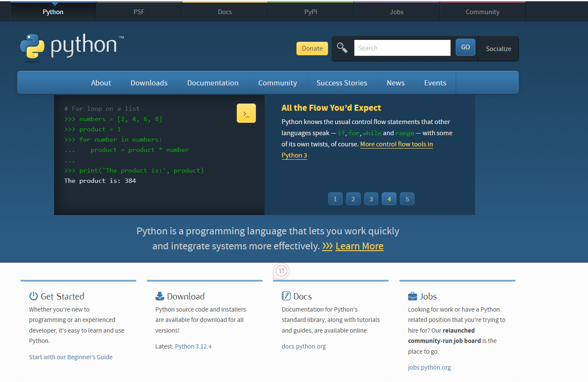Click the Donate button
The width and height of the screenshot is (588, 382).
(x=312, y=48)
